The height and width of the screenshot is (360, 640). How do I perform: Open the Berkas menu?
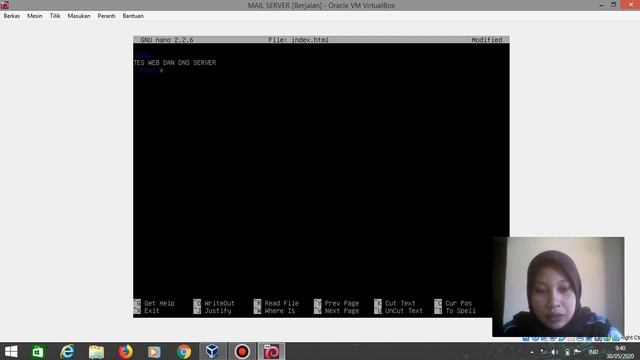tap(11, 16)
